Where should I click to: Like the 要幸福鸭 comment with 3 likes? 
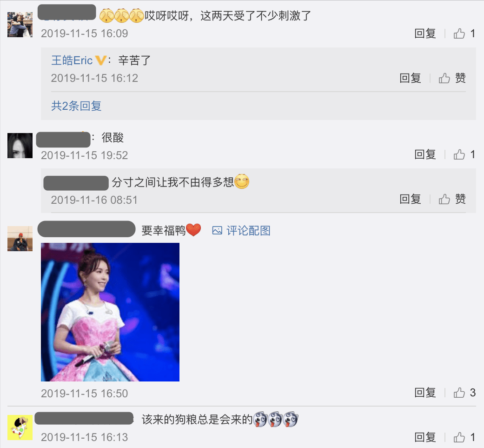pyautogui.click(x=459, y=393)
